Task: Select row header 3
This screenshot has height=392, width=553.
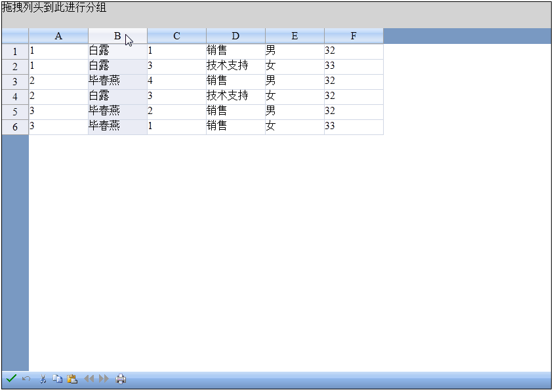Action: point(15,82)
